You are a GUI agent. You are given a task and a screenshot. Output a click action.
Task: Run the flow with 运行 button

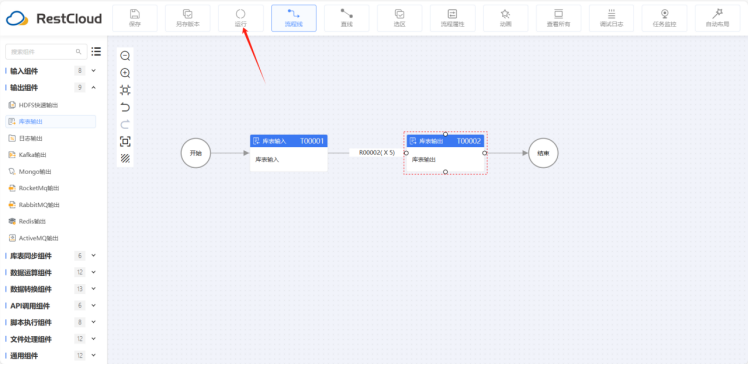(x=241, y=18)
